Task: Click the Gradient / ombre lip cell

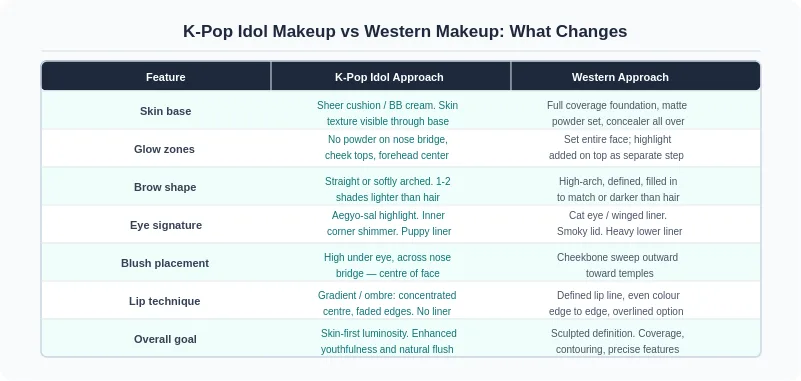Action: pyautogui.click(x=387, y=303)
